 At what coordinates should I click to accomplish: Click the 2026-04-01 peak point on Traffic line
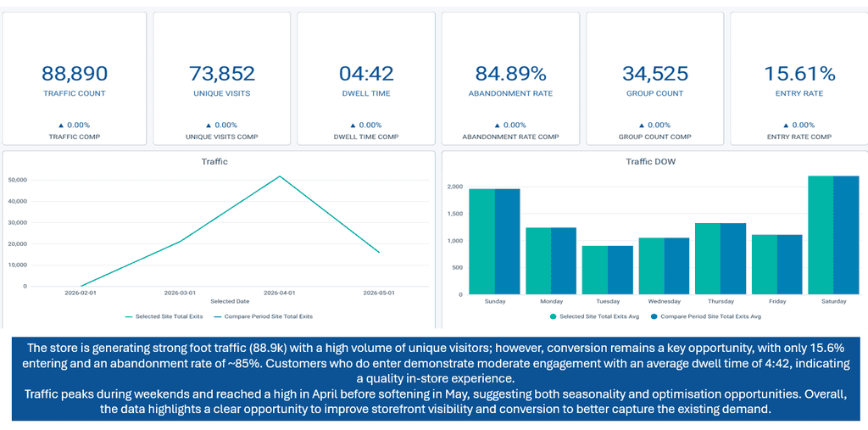pyautogui.click(x=280, y=176)
